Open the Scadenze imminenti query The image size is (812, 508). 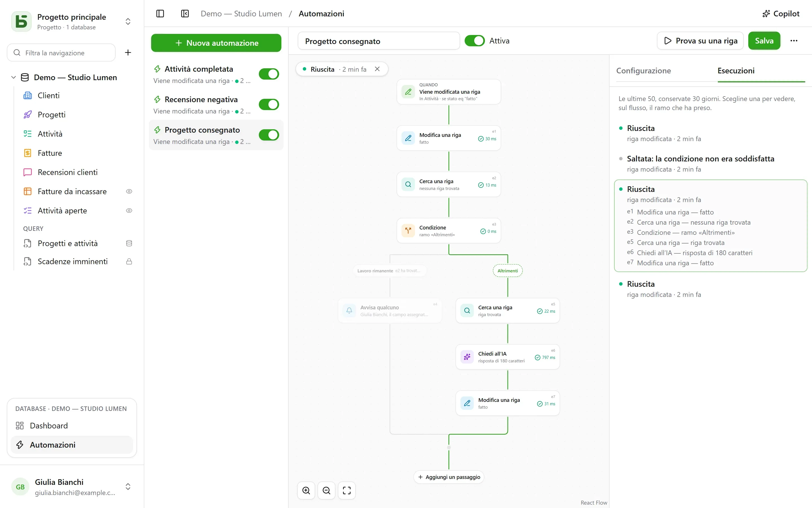(78, 261)
